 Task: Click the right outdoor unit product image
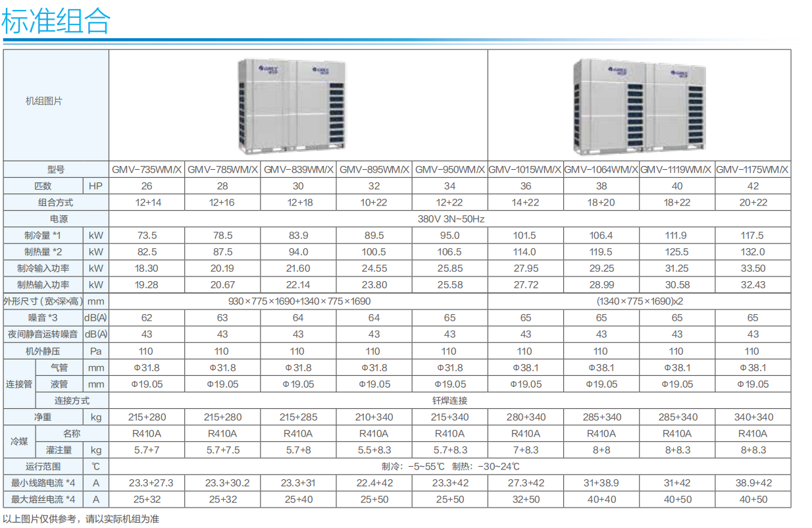coord(640,105)
